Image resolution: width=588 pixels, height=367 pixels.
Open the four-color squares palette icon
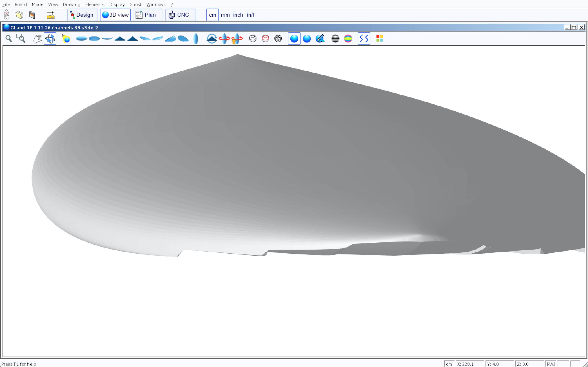coord(380,39)
